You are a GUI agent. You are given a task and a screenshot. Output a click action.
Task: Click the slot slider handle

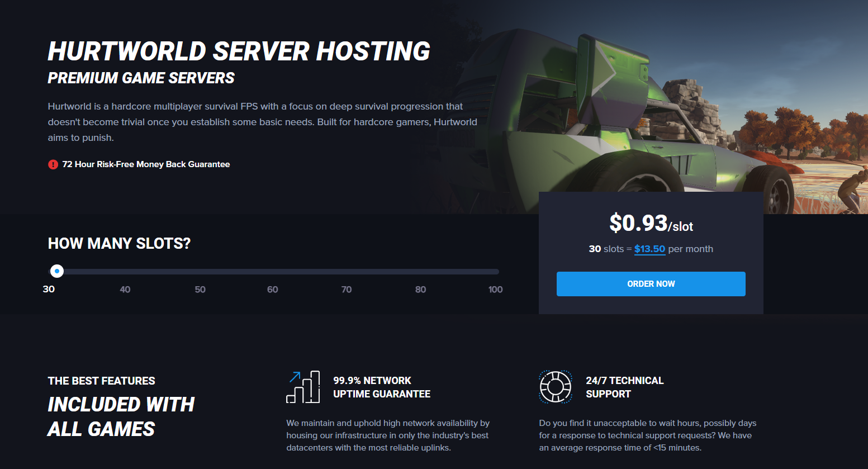(56, 271)
